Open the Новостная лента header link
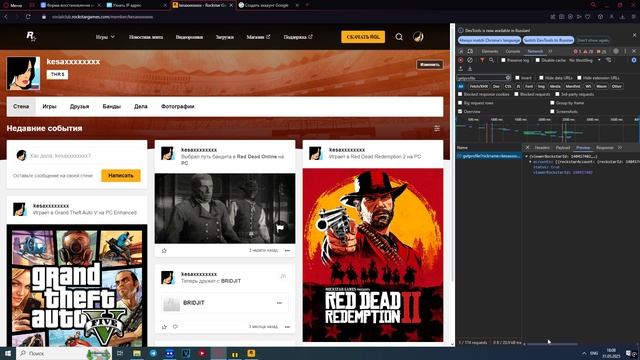 coord(146,37)
